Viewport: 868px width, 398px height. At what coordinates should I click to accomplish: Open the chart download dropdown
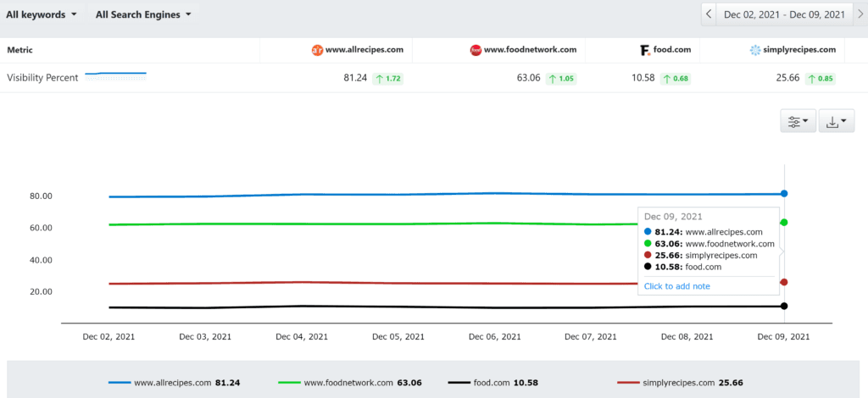[x=837, y=121]
